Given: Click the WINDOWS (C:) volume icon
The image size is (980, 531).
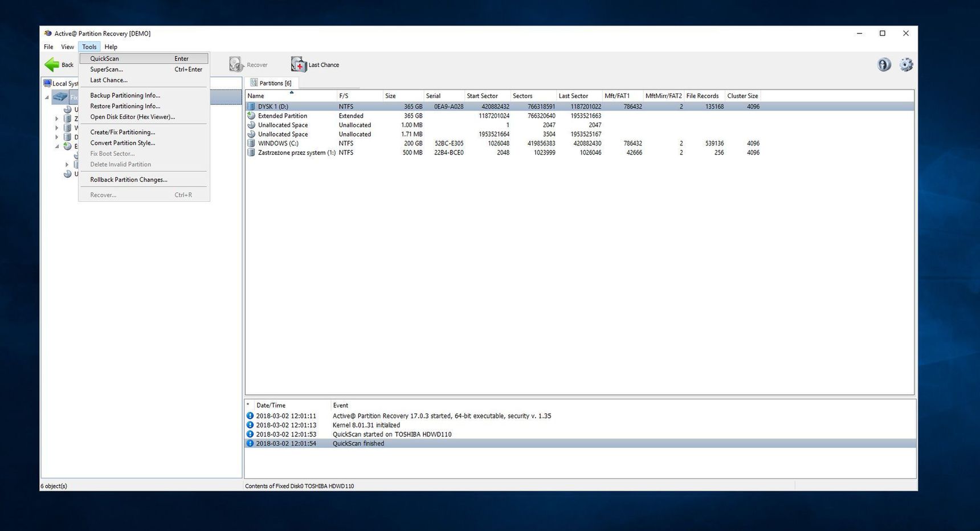Looking at the screenshot, I should click(251, 143).
